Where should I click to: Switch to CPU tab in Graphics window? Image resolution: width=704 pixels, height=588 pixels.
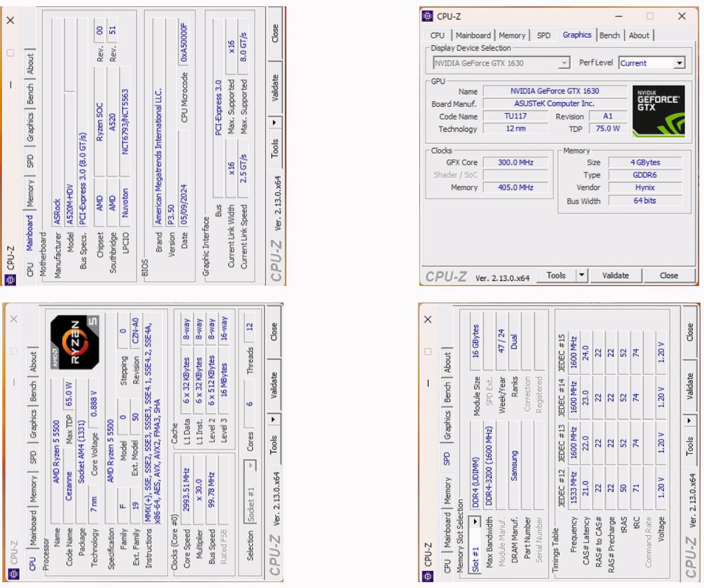(438, 35)
